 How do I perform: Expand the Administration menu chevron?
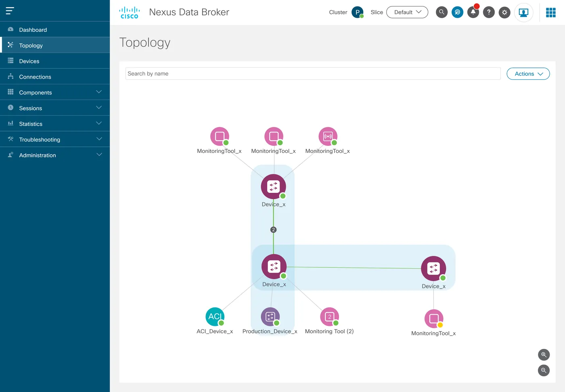coord(99,155)
